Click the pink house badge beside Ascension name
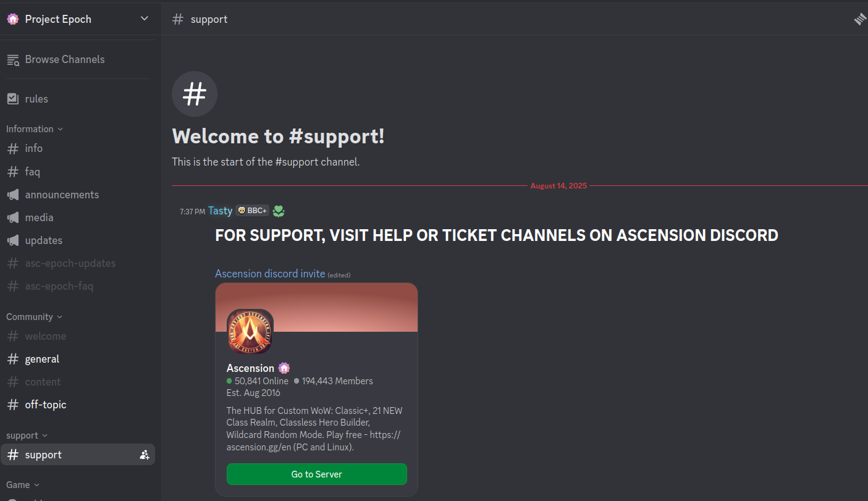 pos(284,368)
